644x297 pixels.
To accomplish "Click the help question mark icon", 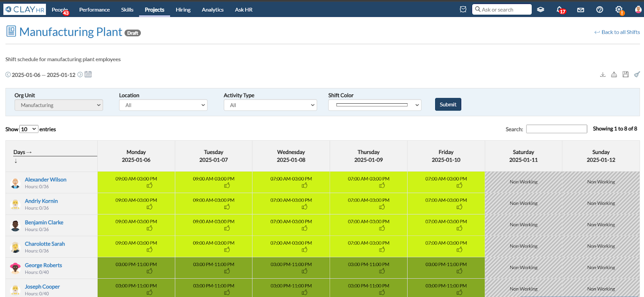I will click(x=600, y=10).
